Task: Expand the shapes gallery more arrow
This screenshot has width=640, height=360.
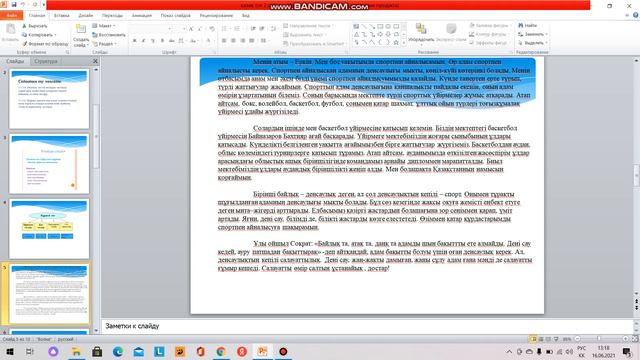Action: 404,42
